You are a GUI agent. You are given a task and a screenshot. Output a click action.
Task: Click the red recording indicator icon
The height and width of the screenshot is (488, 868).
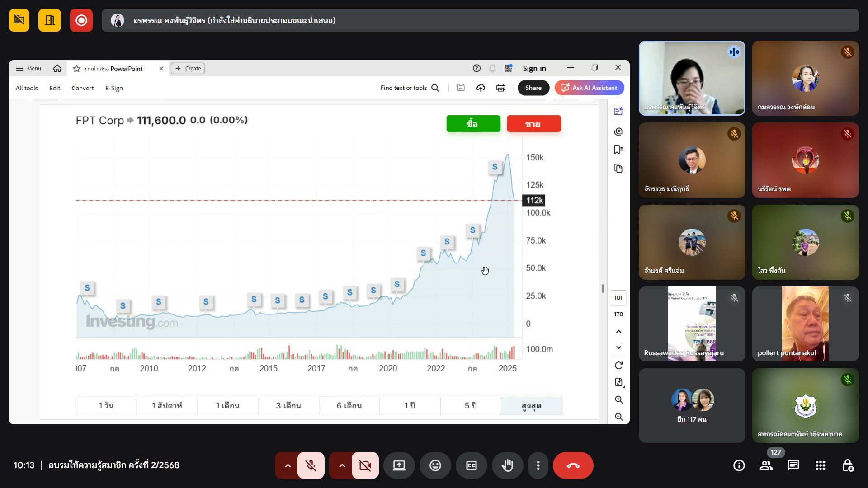tap(81, 20)
